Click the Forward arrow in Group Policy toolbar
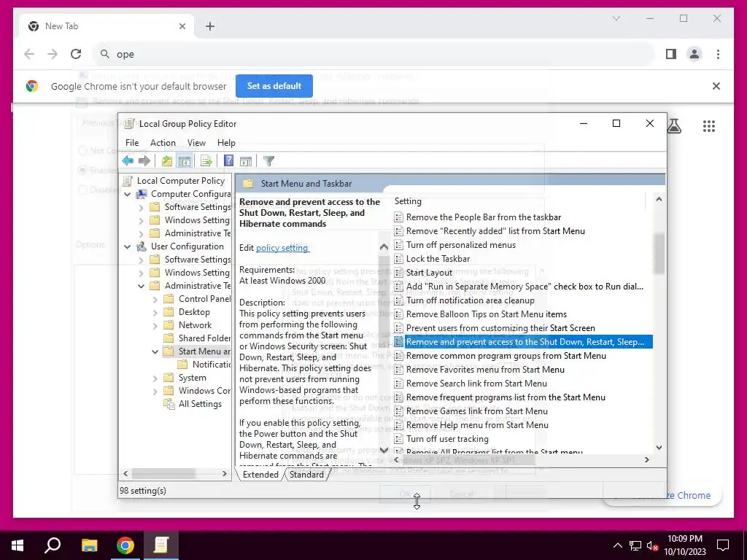Viewport: 747px width, 560px height. point(144,161)
